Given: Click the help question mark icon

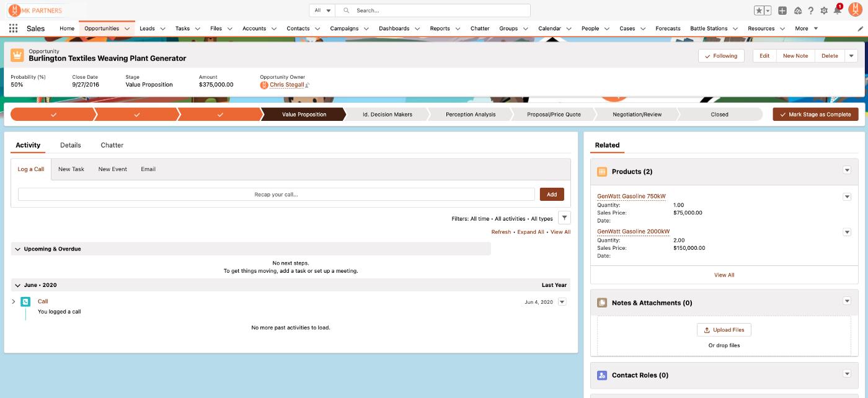Looking at the screenshot, I should tap(810, 11).
